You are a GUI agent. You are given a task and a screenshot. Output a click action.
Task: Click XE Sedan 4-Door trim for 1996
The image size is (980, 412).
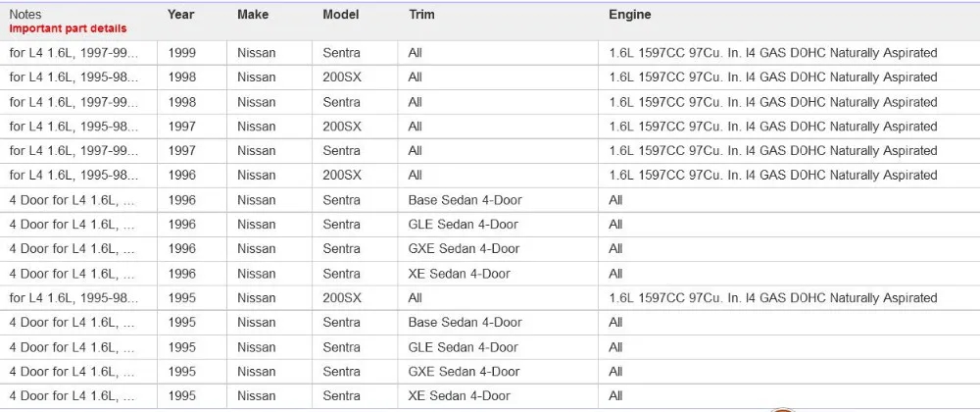(460, 274)
